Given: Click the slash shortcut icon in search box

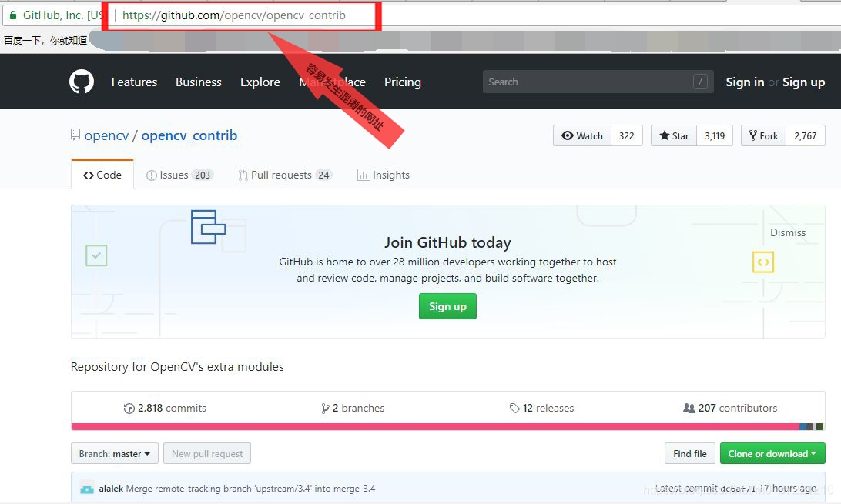Looking at the screenshot, I should point(700,82).
